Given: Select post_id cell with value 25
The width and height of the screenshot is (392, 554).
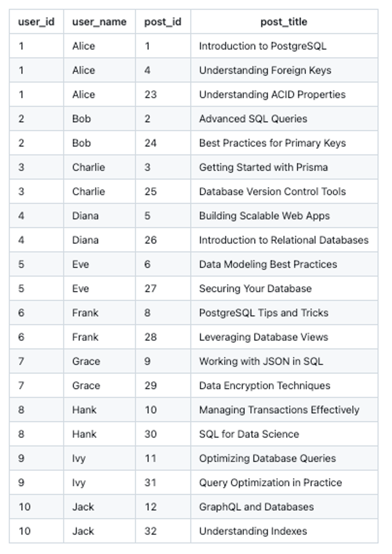Looking at the screenshot, I should click(x=151, y=191).
